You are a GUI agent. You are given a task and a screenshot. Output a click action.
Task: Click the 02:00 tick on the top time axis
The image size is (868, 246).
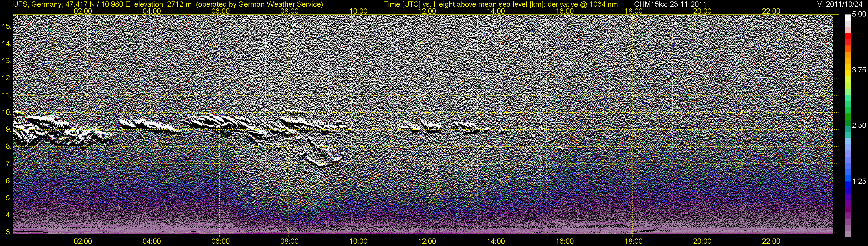click(82, 11)
